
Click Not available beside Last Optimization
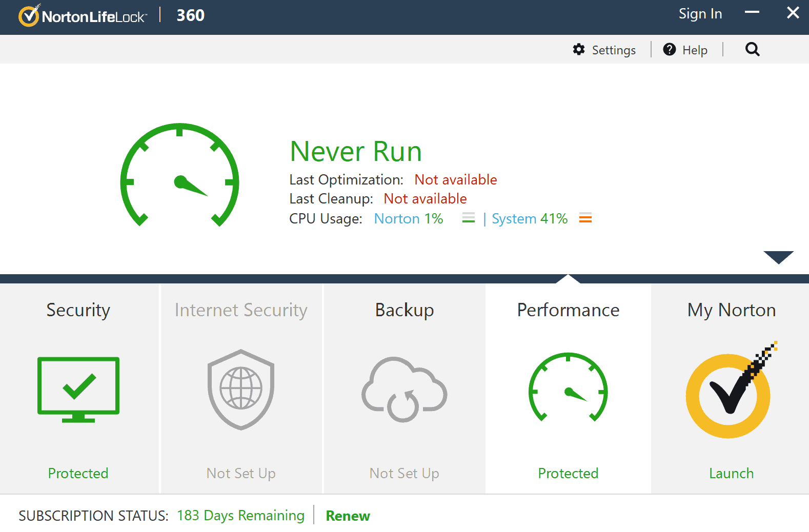[455, 179]
